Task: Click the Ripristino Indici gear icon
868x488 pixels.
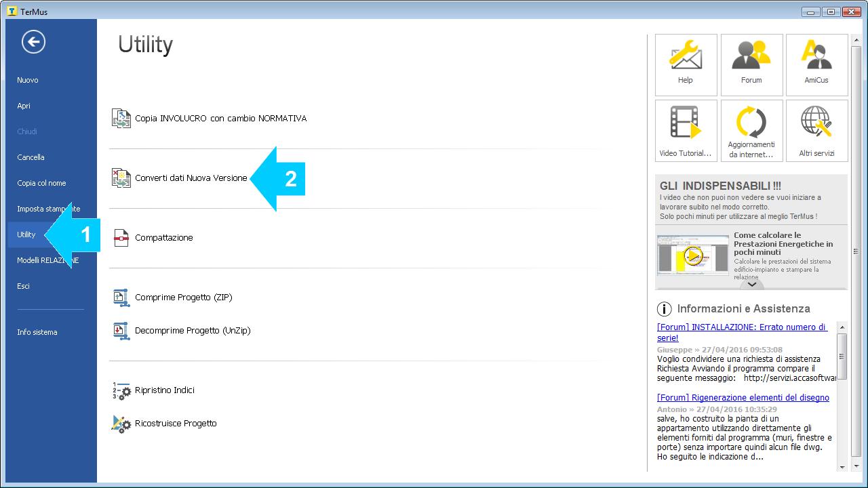Action: pyautogui.click(x=121, y=391)
